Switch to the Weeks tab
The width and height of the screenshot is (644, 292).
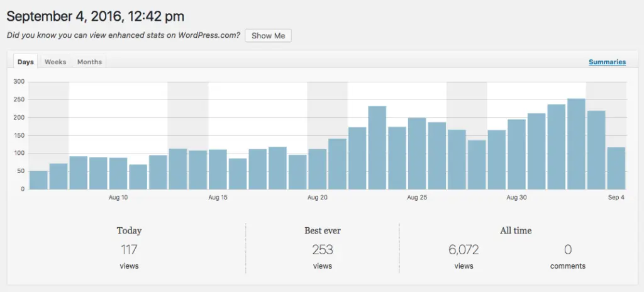click(55, 62)
